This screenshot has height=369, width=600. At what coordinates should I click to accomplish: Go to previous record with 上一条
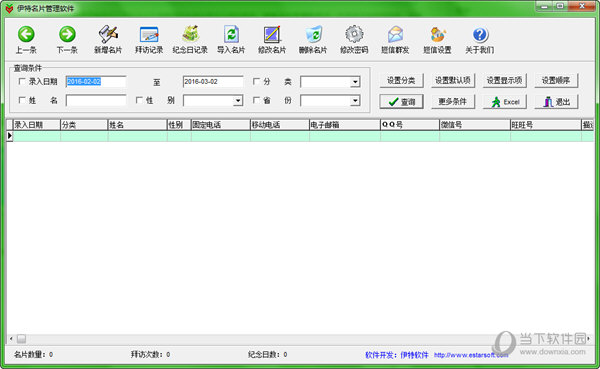pyautogui.click(x=26, y=39)
